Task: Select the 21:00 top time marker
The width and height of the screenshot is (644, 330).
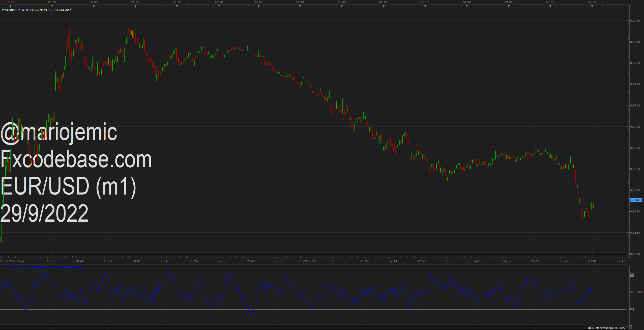Action: [x=177, y=6]
